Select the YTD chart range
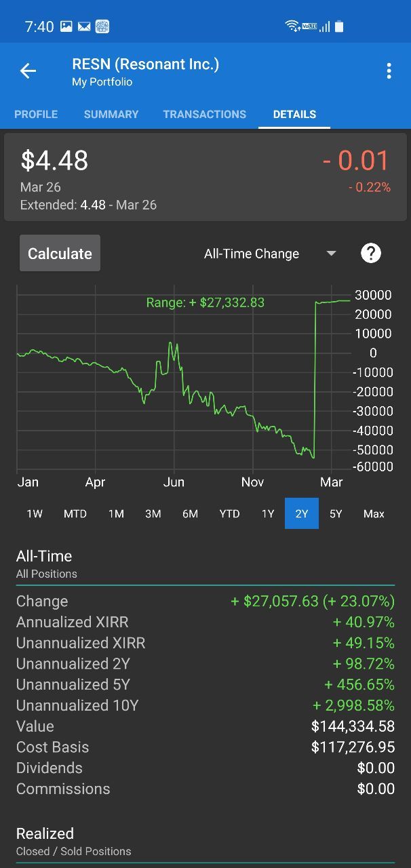The height and width of the screenshot is (868, 411). (x=229, y=514)
